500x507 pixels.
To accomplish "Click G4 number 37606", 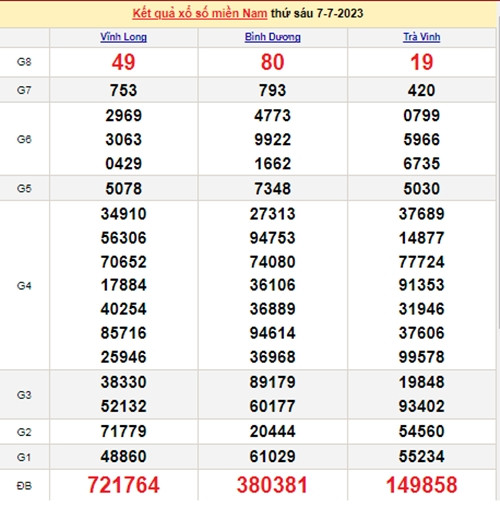I will [x=422, y=333].
